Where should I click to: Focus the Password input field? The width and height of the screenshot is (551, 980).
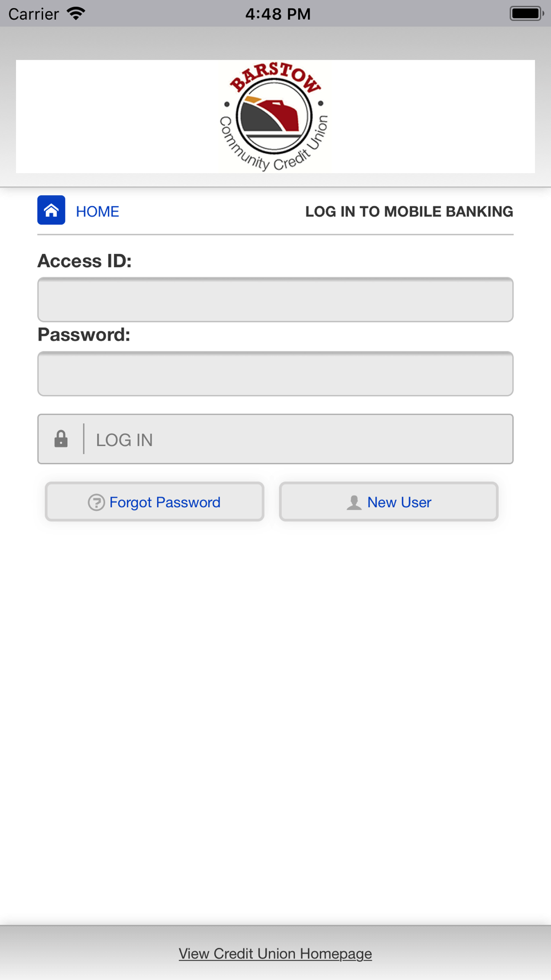pyautogui.click(x=275, y=374)
